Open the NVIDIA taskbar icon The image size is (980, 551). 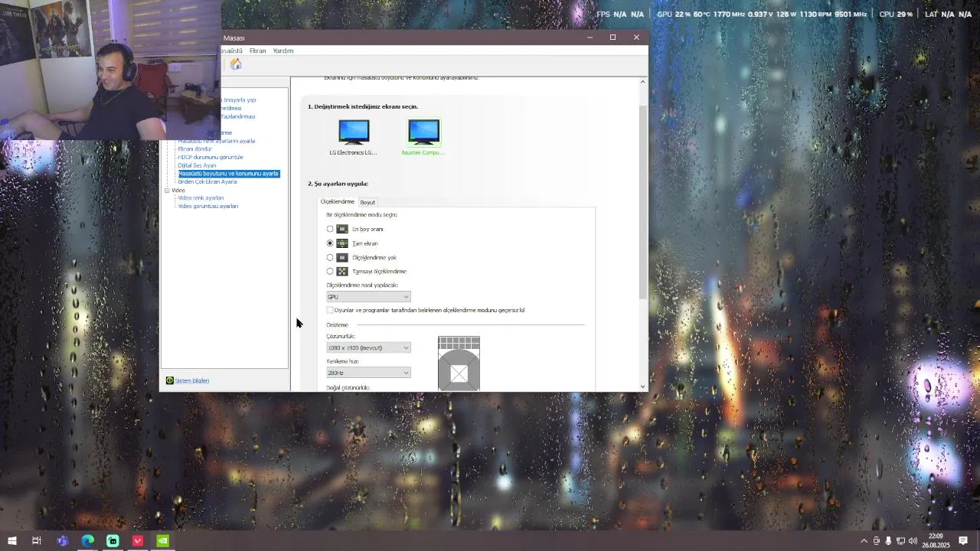coord(163,541)
